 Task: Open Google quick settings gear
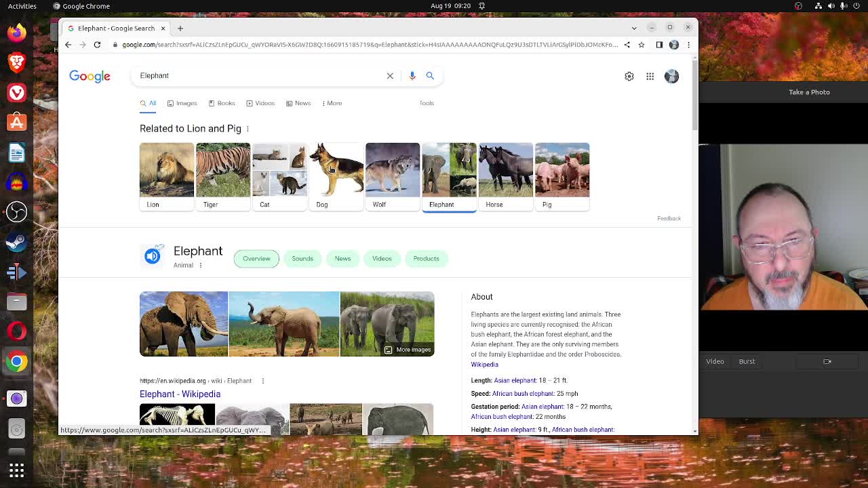coord(629,76)
